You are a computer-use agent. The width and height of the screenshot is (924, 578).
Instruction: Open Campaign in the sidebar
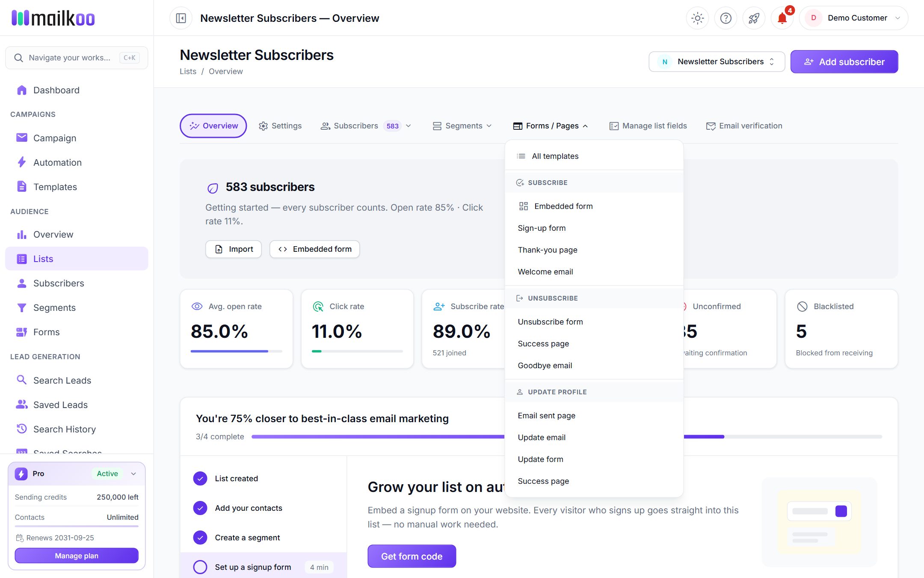point(77,138)
